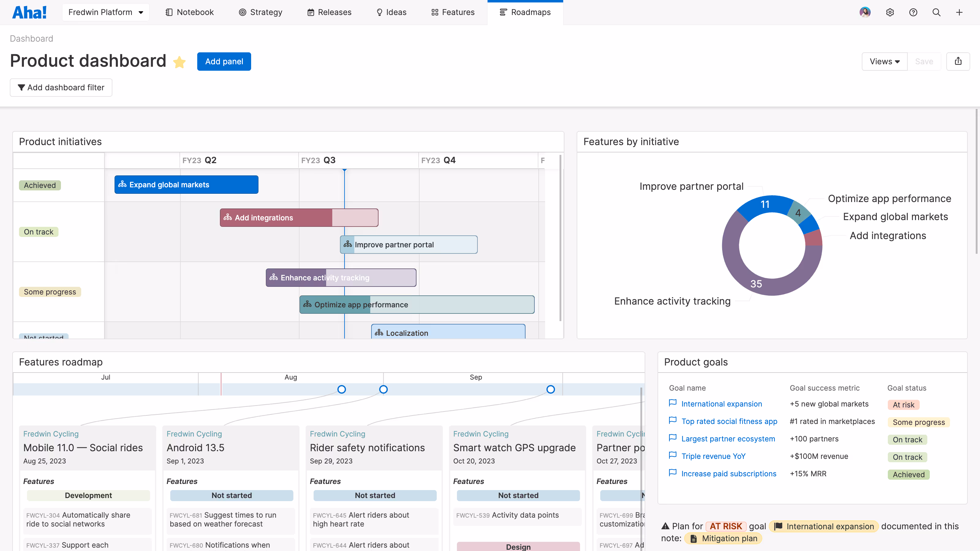Viewport: 980px width, 551px height.
Task: Expand the Views dropdown
Action: pos(884,61)
